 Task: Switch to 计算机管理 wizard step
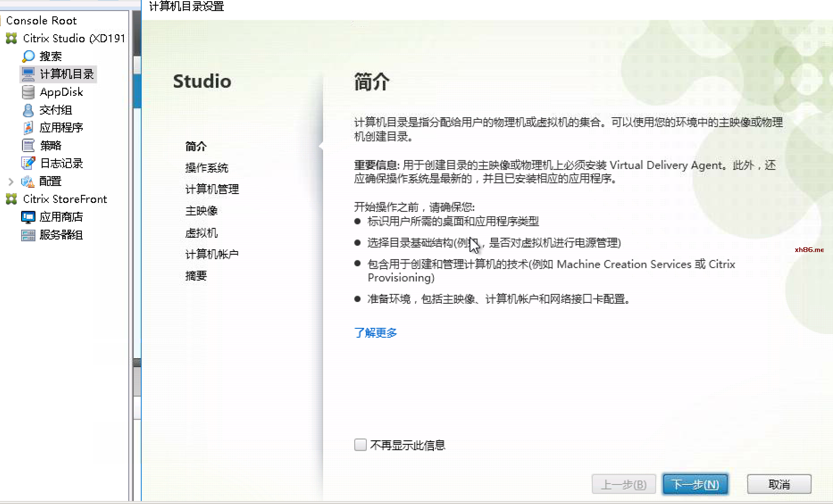coord(212,189)
